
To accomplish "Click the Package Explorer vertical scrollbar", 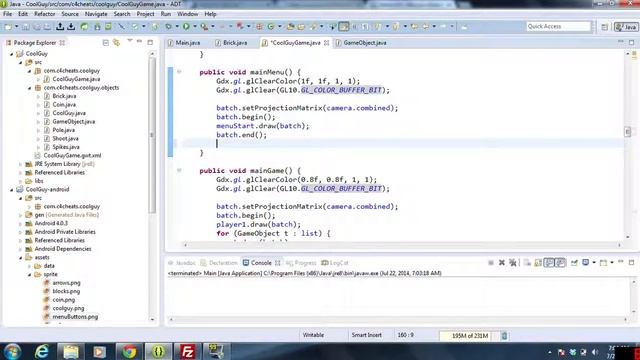I will tap(152, 135).
